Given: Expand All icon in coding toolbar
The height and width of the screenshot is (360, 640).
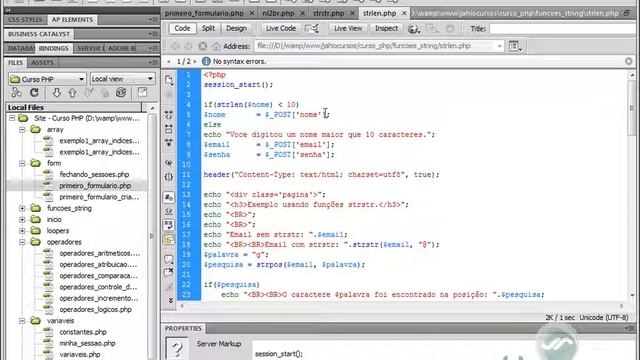Looking at the screenshot, I should point(169,142).
